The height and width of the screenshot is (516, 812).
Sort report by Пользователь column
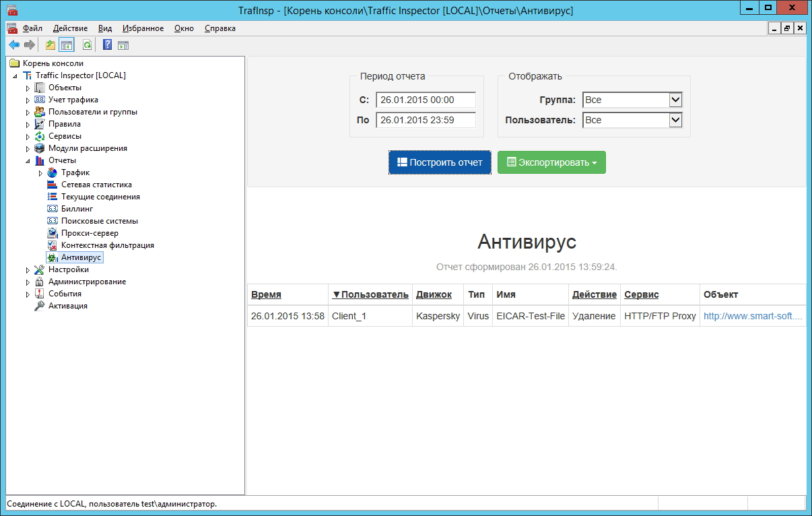(370, 294)
